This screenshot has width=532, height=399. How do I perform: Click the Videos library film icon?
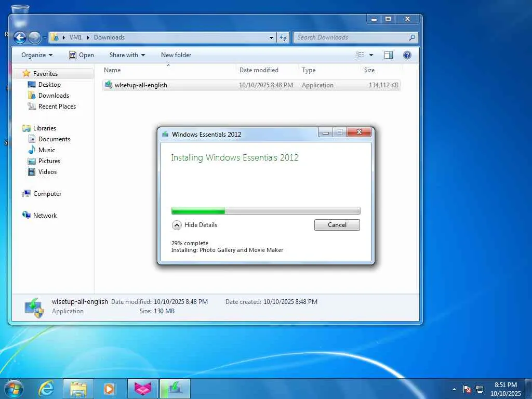pyautogui.click(x=32, y=171)
